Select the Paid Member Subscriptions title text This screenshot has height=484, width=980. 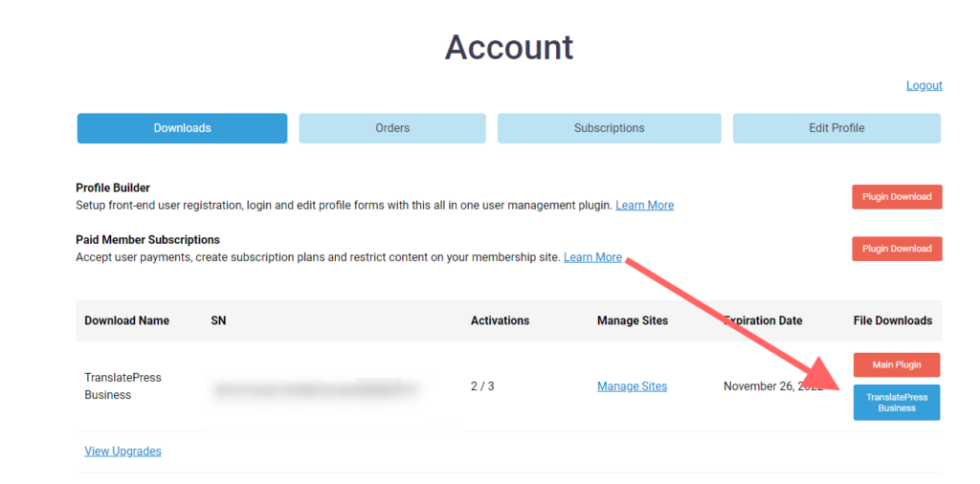[x=147, y=240]
